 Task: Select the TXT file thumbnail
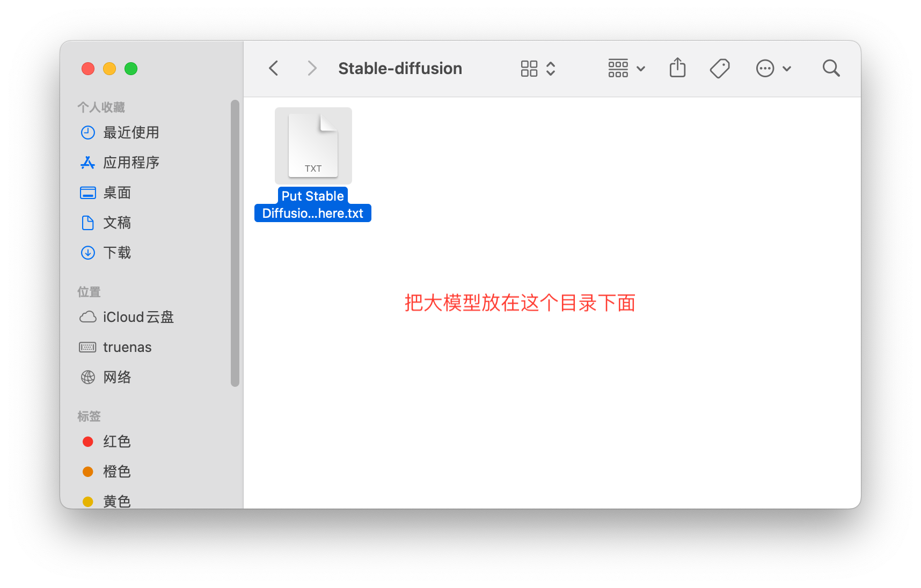[313, 146]
